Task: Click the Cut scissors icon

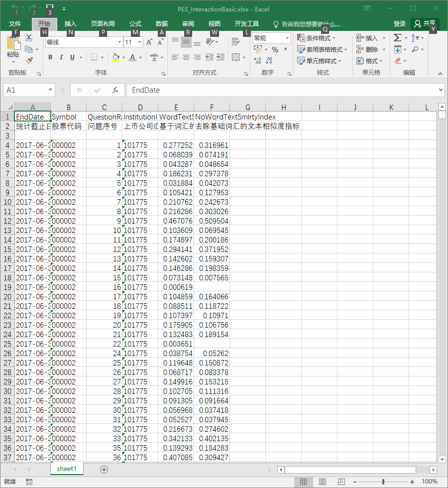Action: [x=29, y=38]
